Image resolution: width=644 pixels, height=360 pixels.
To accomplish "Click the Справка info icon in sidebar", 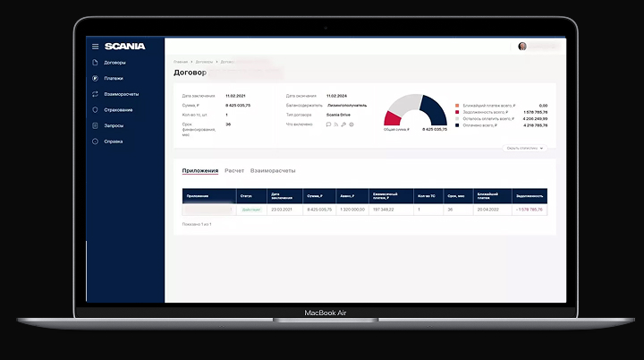I will click(x=95, y=141).
